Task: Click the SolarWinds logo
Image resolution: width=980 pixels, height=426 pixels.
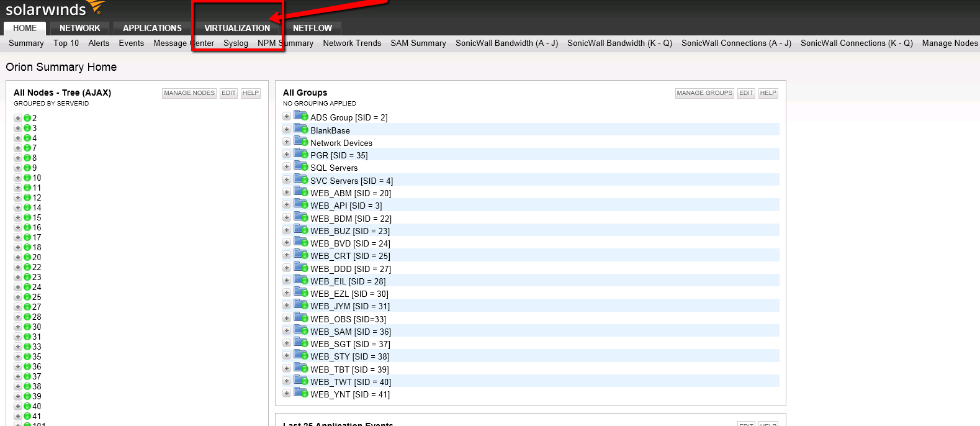Action: pos(55,8)
